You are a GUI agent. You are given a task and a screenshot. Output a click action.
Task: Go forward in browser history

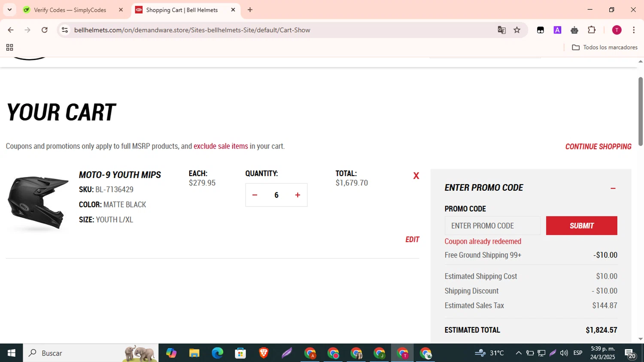pos(27,30)
